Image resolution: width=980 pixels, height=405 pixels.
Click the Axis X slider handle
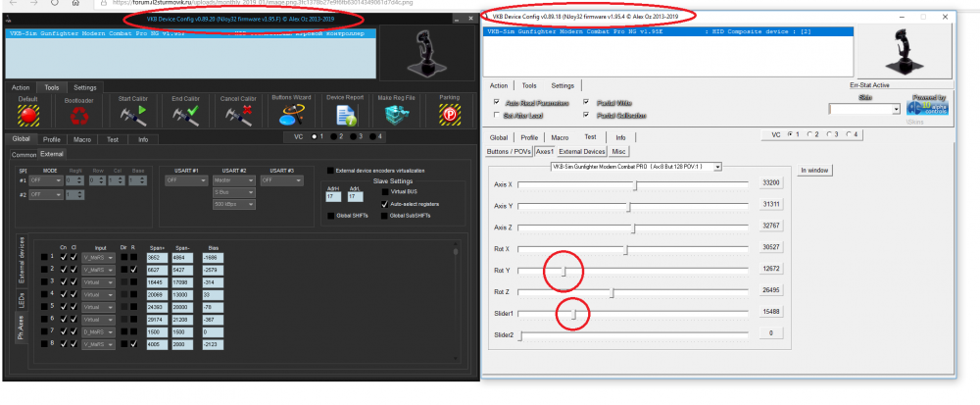pos(636,185)
